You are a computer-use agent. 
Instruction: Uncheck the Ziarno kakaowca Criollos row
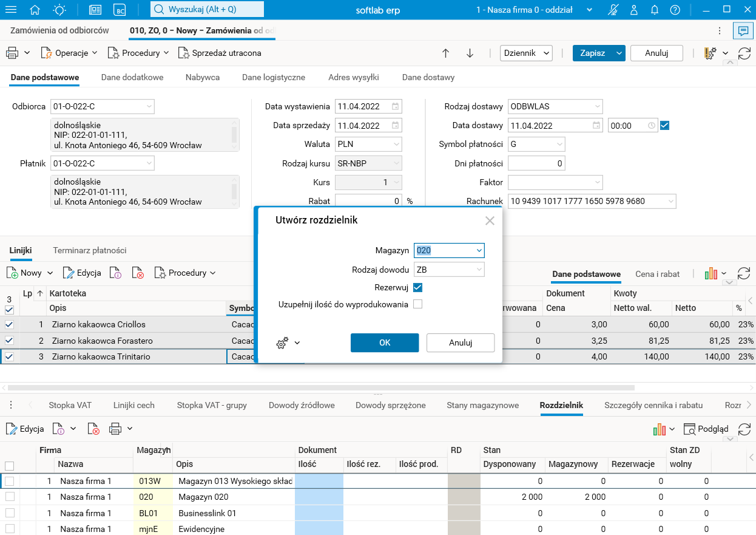click(x=9, y=325)
